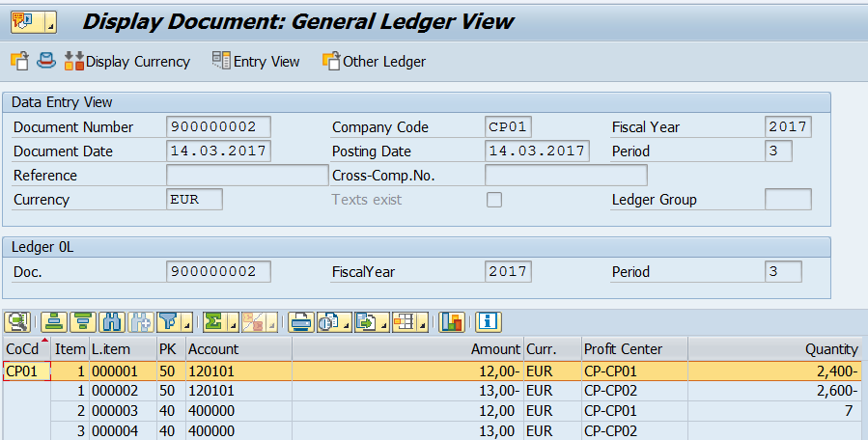
Task: Click the Other Document icon in toolbar
Action: (19, 61)
